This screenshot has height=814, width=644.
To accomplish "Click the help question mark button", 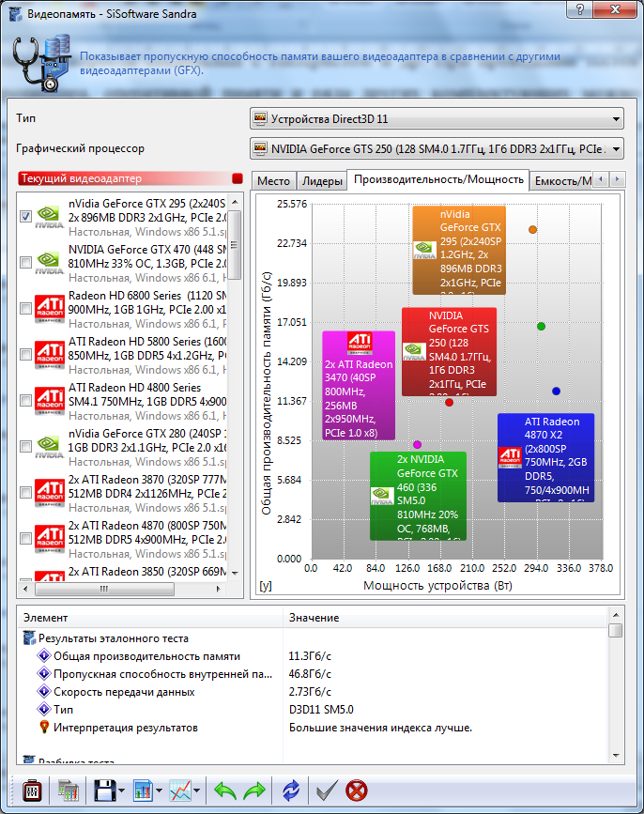I will (579, 8).
